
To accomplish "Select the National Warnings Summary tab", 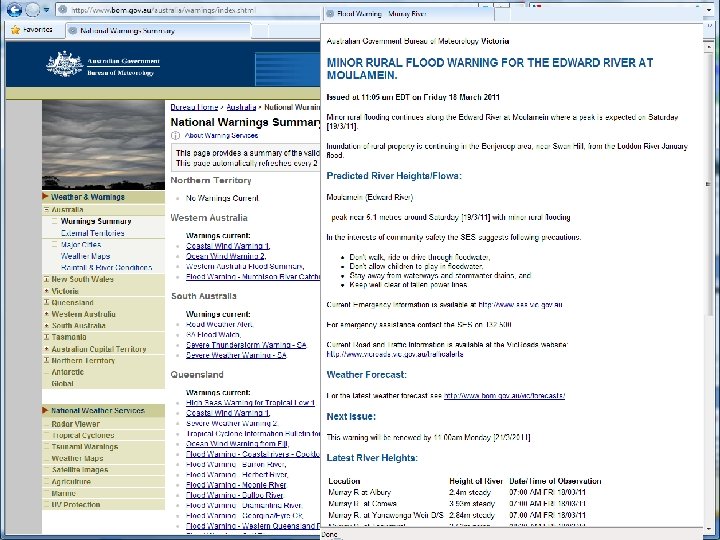I will [158, 31].
